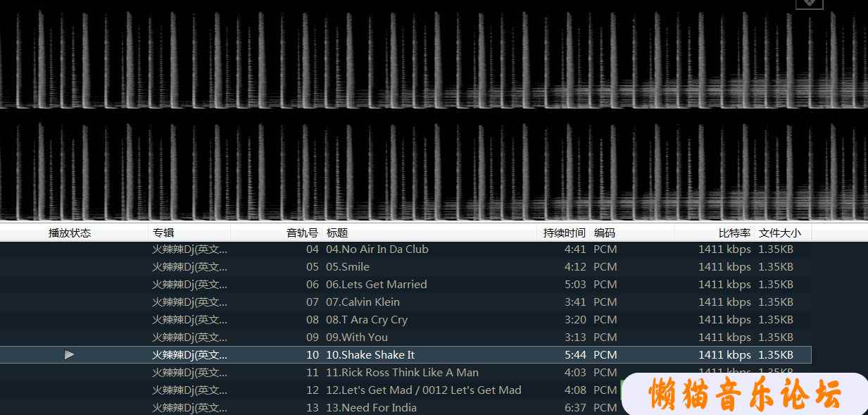Click track number 10 cell
Viewport: 868px width, 415px height.
click(313, 354)
